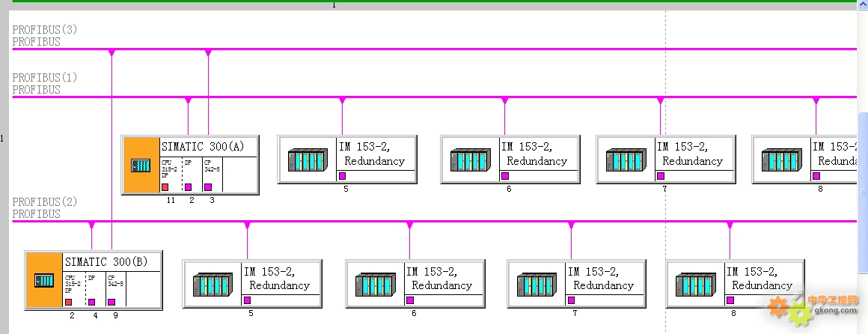Click magenta interface square of PROFIBUS(2) slave 6
Screen dimensions: 868x334
409,300
